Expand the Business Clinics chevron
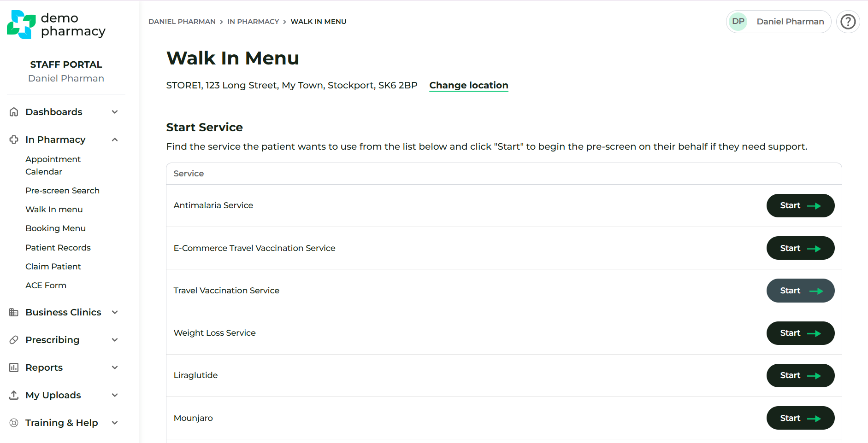The height and width of the screenshot is (443, 868). pyautogui.click(x=115, y=312)
